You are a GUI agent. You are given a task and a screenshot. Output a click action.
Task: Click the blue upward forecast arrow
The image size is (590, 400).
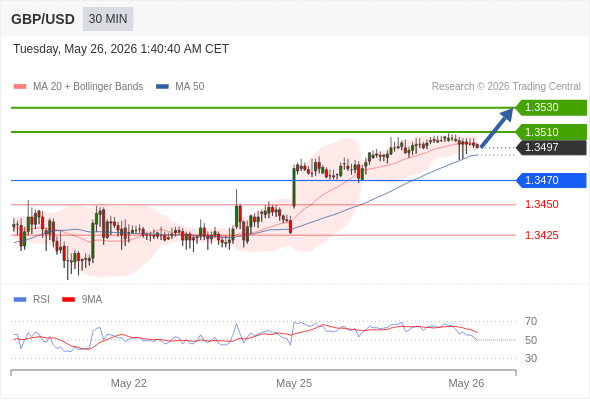coord(497,128)
